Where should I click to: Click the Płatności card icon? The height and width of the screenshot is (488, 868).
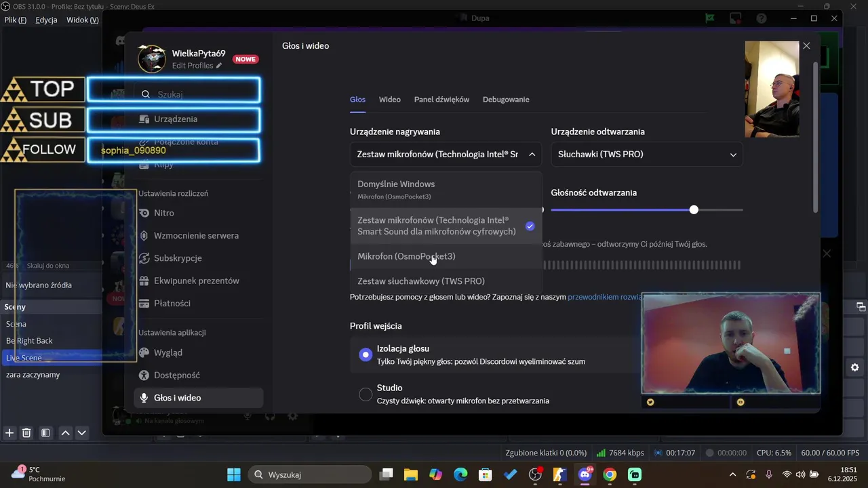(144, 304)
